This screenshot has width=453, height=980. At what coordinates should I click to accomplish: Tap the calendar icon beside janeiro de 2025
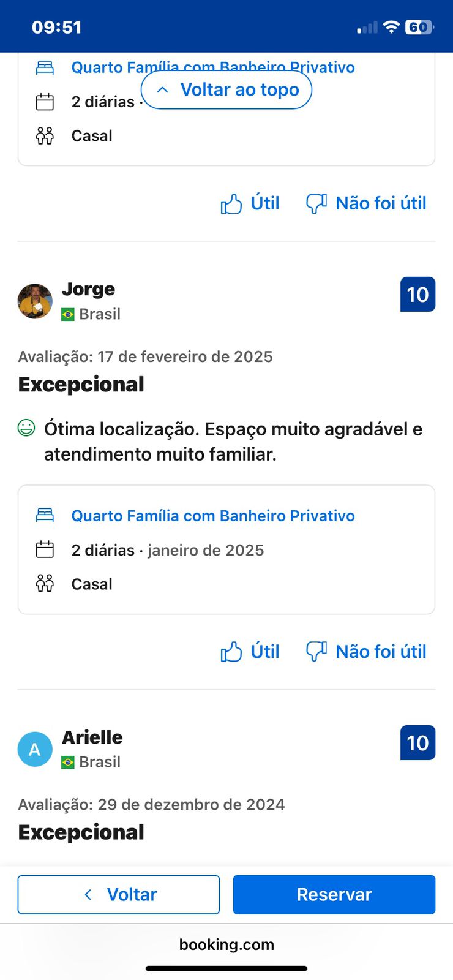click(x=45, y=549)
